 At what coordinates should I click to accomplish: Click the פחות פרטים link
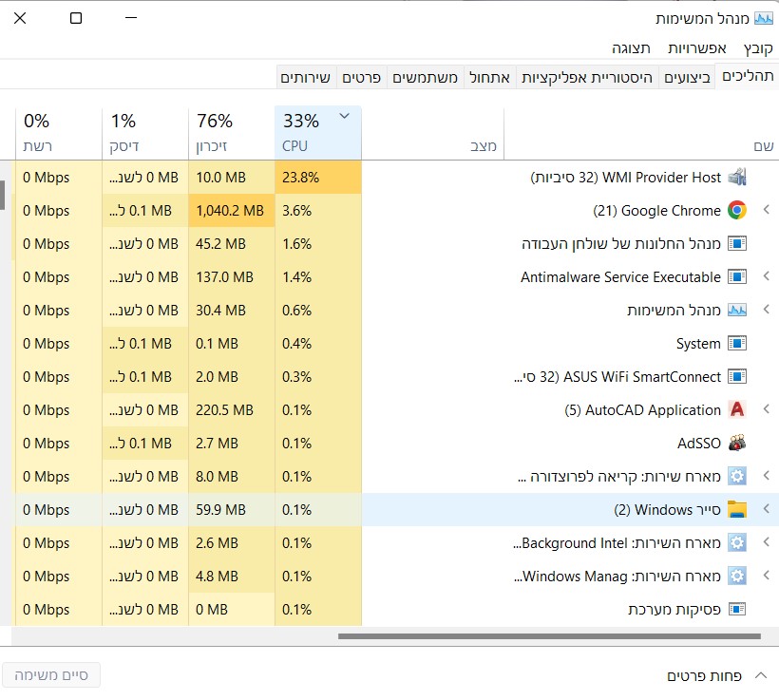coord(704,675)
